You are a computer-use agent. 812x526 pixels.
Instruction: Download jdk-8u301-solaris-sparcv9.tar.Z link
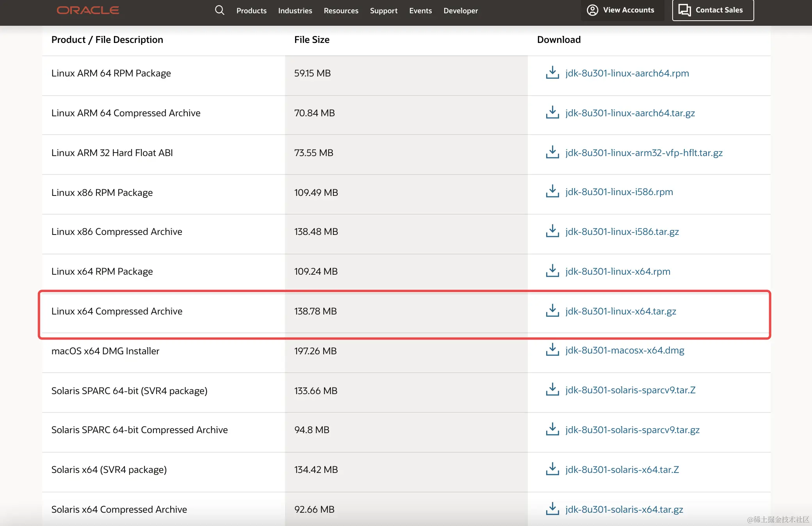tap(630, 390)
